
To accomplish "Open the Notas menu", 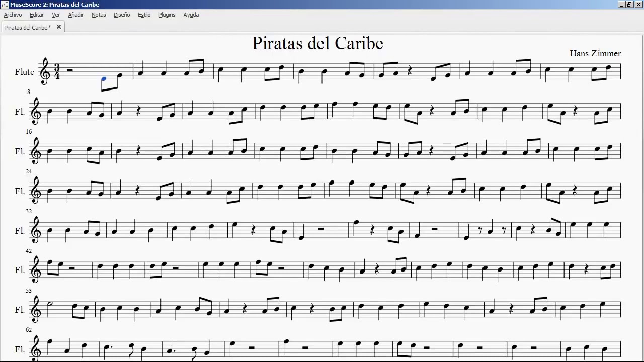I will pos(99,15).
